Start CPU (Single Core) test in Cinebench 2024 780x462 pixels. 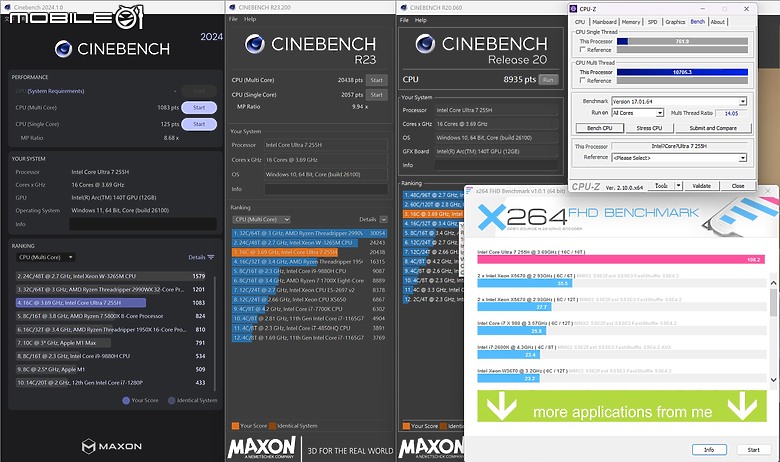pos(199,124)
